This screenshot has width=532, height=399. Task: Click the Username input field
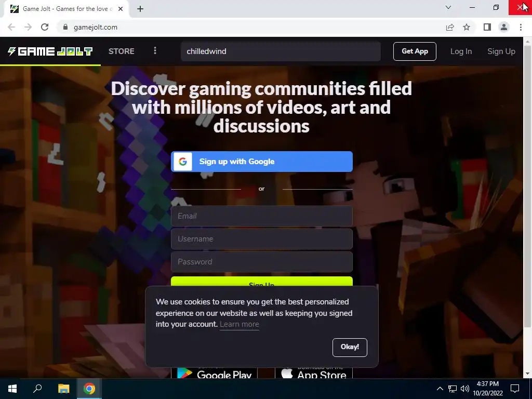tap(262, 239)
